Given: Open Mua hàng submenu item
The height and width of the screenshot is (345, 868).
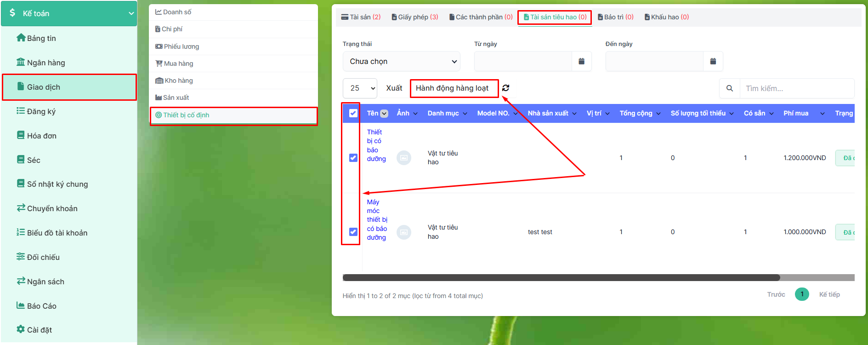Looking at the screenshot, I should (233, 63).
